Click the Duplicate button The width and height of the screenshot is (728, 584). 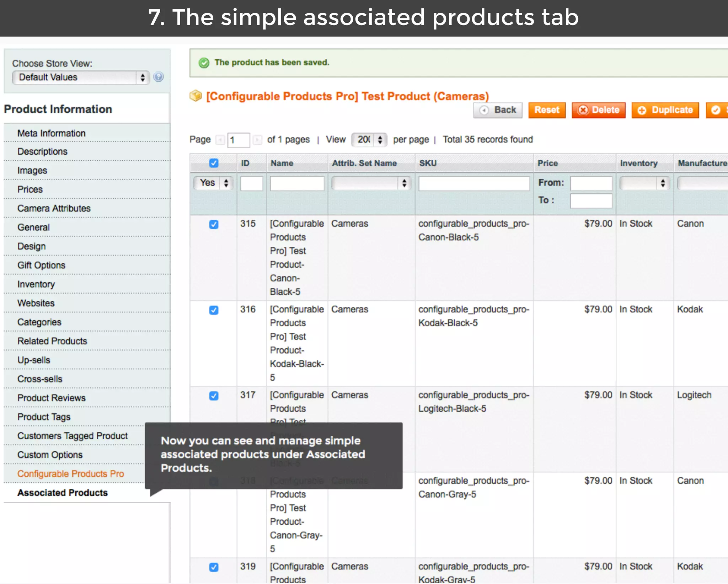(x=665, y=110)
